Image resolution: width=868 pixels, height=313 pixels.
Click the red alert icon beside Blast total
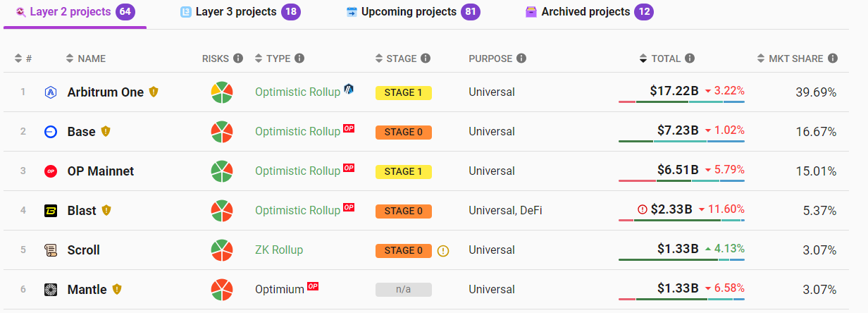[642, 209]
